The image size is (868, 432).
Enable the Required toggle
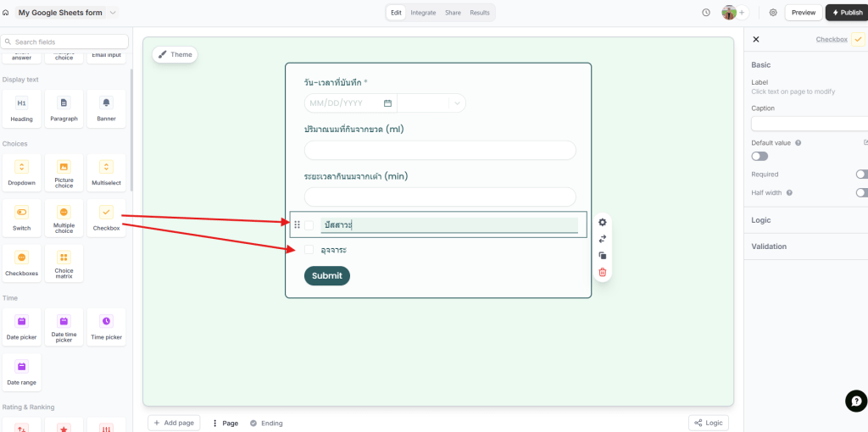click(x=861, y=174)
